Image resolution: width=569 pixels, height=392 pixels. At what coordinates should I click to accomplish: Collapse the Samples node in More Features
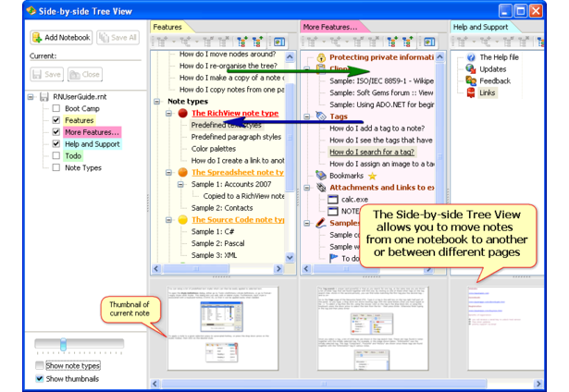click(x=307, y=223)
